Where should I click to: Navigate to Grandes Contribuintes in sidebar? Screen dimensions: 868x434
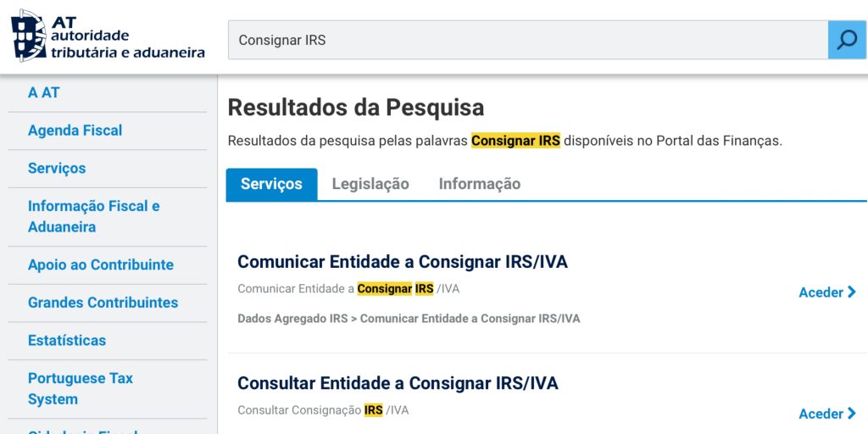(x=103, y=303)
